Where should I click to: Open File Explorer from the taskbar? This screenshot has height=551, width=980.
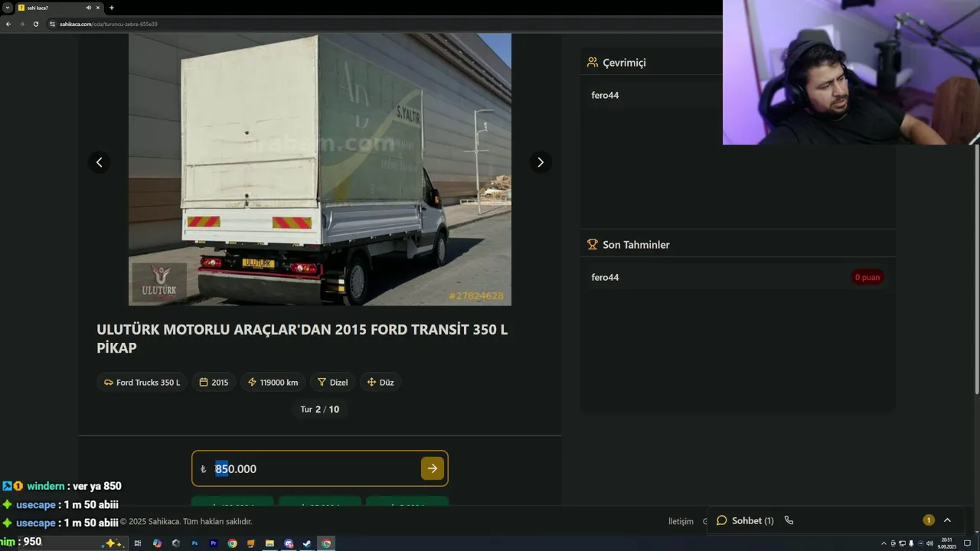tap(269, 543)
